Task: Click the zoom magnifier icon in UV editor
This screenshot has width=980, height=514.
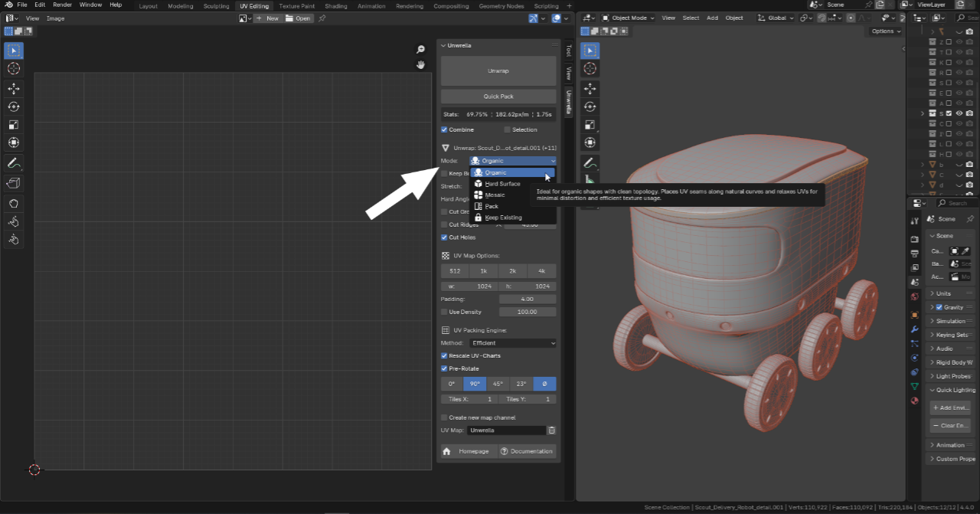Action: pos(420,49)
